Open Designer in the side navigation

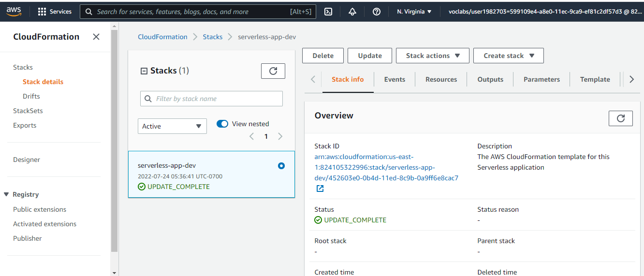point(27,160)
